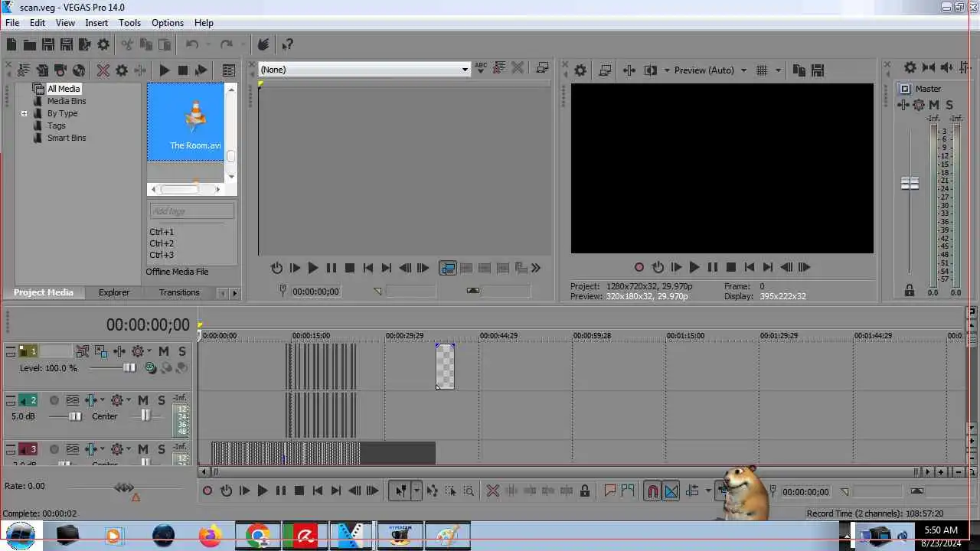980x551 pixels.
Task: Switch to the Transitions tab
Action: point(179,292)
